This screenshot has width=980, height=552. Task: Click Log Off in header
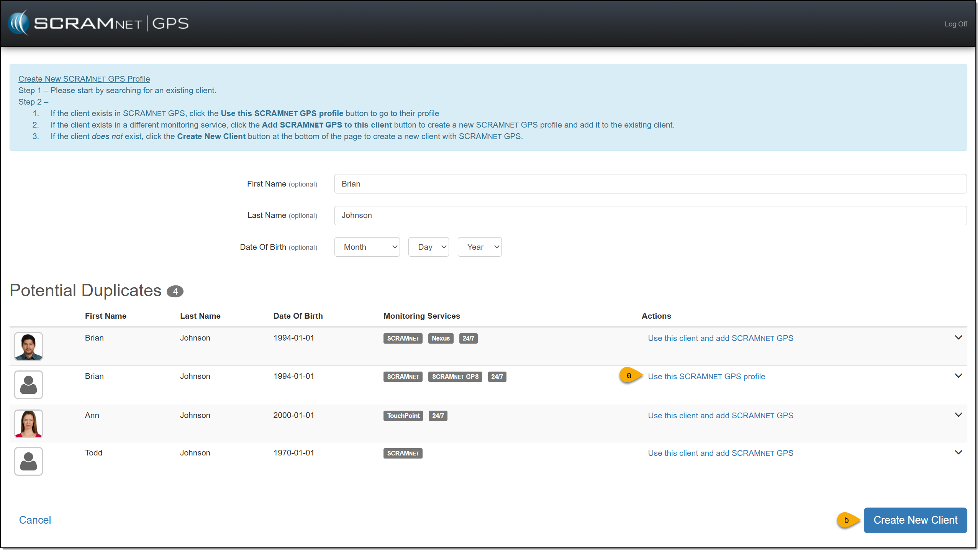coord(955,24)
